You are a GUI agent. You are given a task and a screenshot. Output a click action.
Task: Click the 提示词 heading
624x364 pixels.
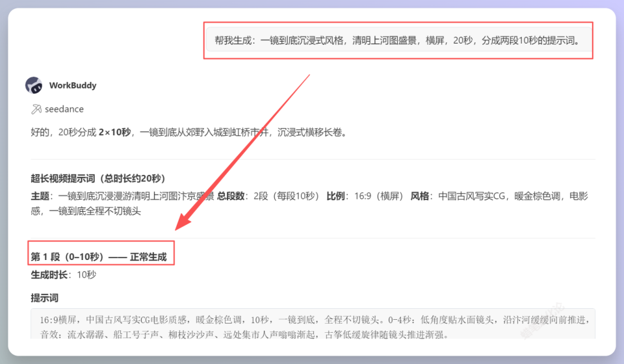point(45,298)
